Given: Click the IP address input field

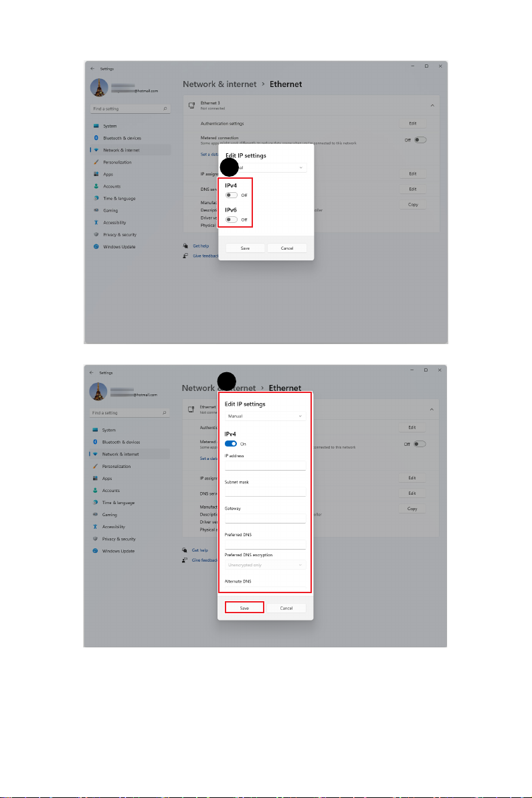Looking at the screenshot, I should coord(265,465).
